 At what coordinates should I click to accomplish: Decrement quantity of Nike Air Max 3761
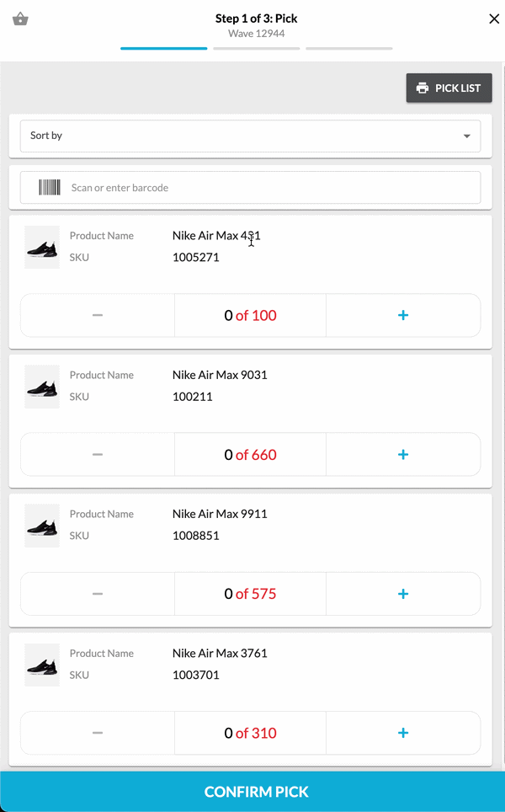click(x=98, y=733)
